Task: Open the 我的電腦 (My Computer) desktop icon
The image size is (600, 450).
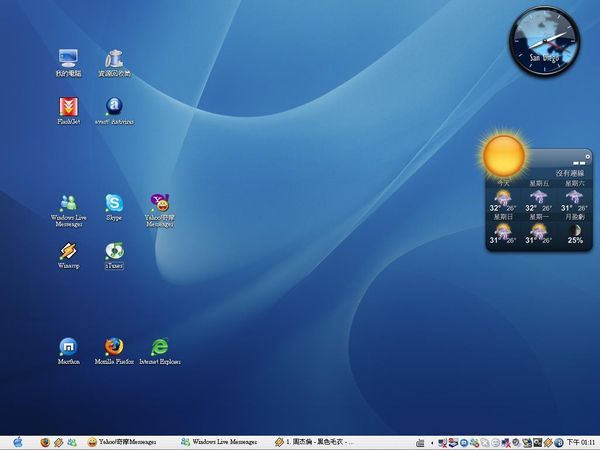Action: pyautogui.click(x=68, y=63)
